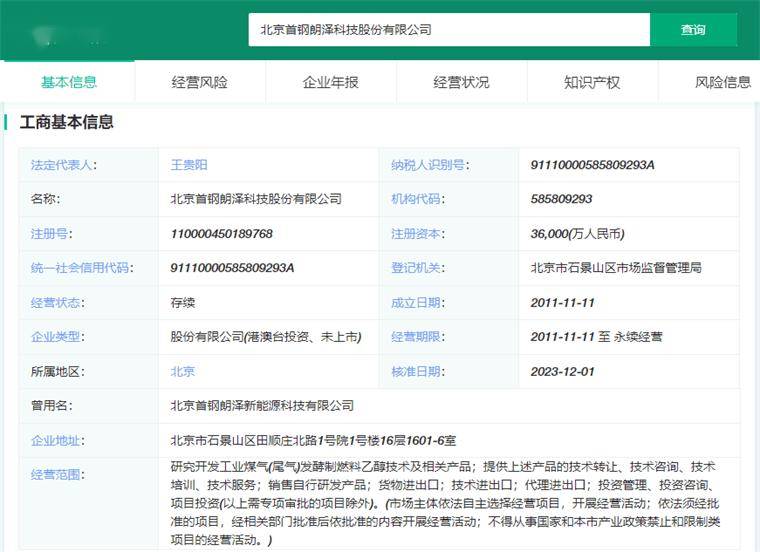Click the 经营状态 label
Image resolution: width=760 pixels, height=552 pixels.
coord(58,302)
